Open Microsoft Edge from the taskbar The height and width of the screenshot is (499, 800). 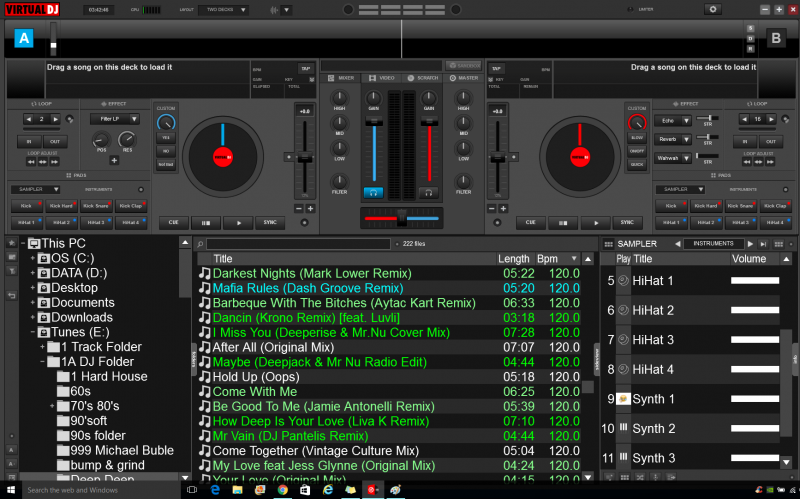coord(215,491)
